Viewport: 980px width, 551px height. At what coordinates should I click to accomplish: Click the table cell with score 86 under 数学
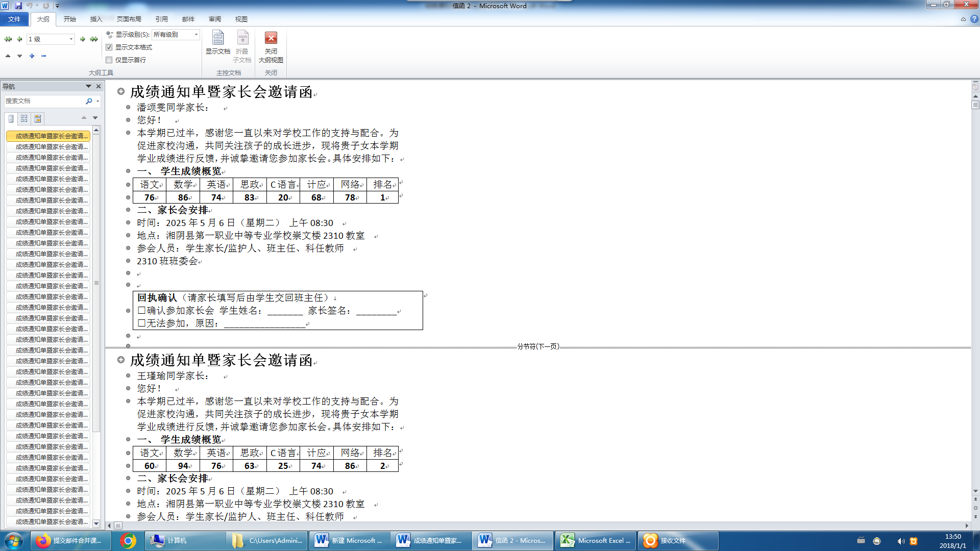[x=183, y=197]
